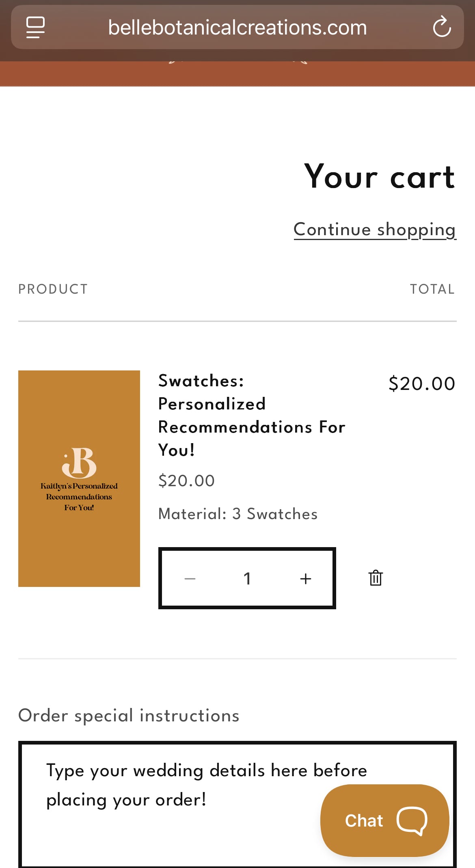Tap the orange site header banner

(x=237, y=74)
